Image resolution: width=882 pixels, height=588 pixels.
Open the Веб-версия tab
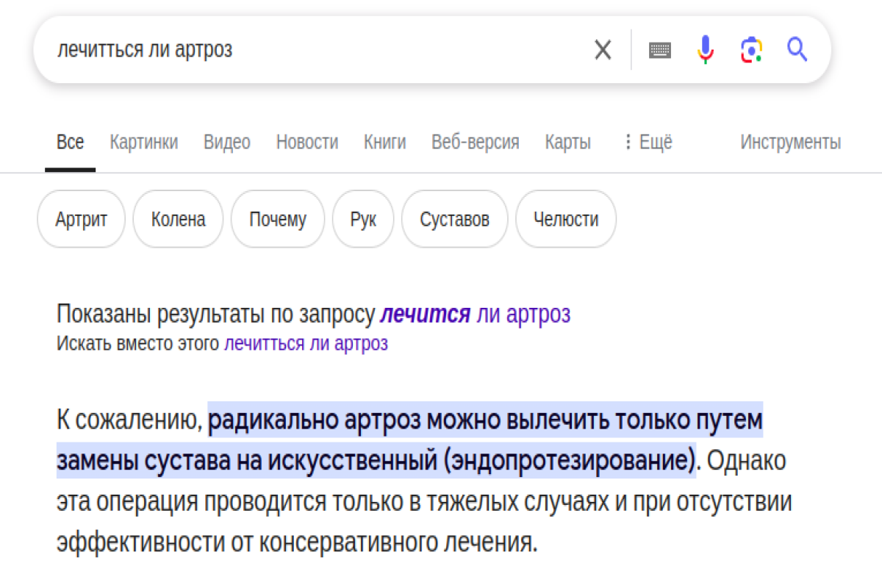[x=476, y=142]
